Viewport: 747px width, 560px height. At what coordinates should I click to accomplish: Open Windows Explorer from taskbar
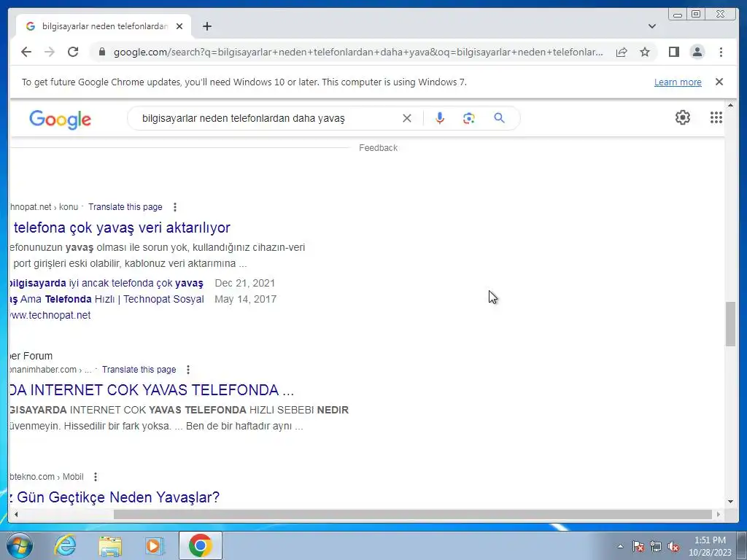coord(110,545)
